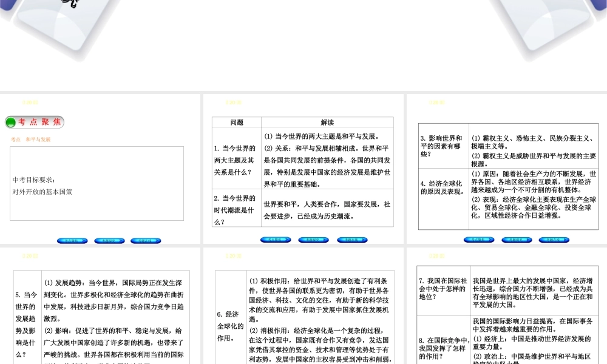Click first blue nav button on 问题/解读 slide
This screenshot has height=364, width=607.
(x=276, y=240)
